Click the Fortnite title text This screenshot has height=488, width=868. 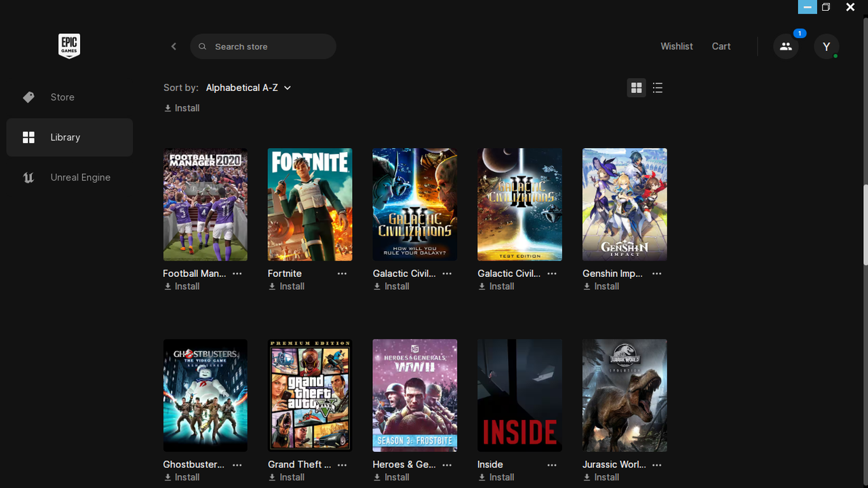click(x=285, y=274)
